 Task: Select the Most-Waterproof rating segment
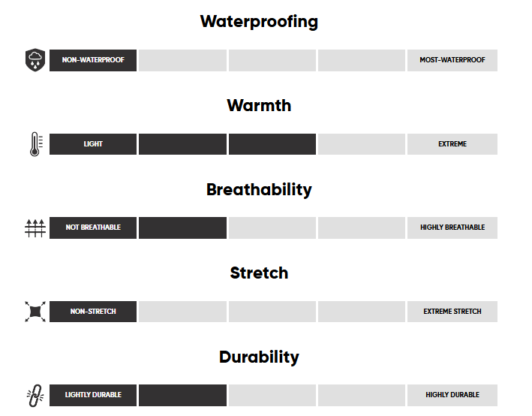(x=452, y=60)
